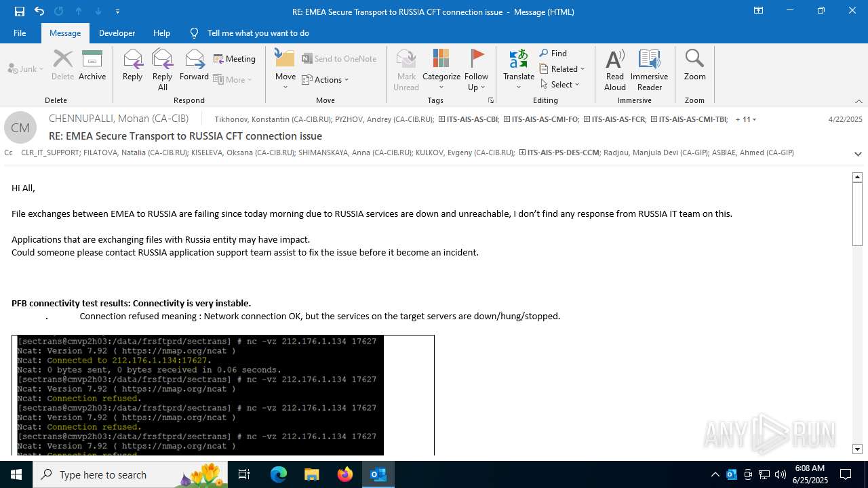868x488 pixels.
Task: Click the taskbar search box
Action: [131, 474]
